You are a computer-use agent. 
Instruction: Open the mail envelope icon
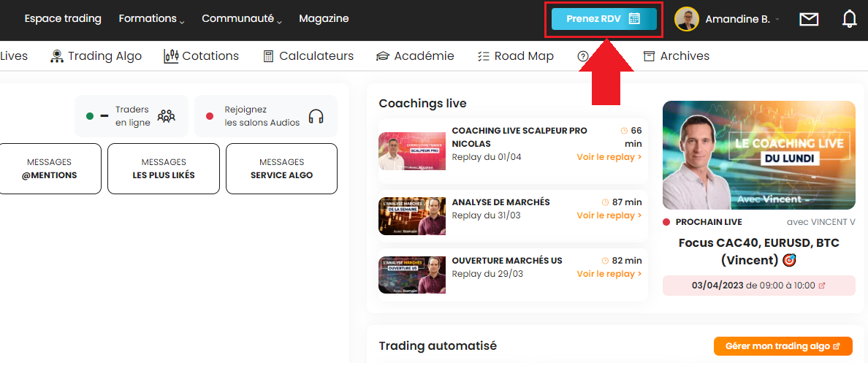(809, 20)
